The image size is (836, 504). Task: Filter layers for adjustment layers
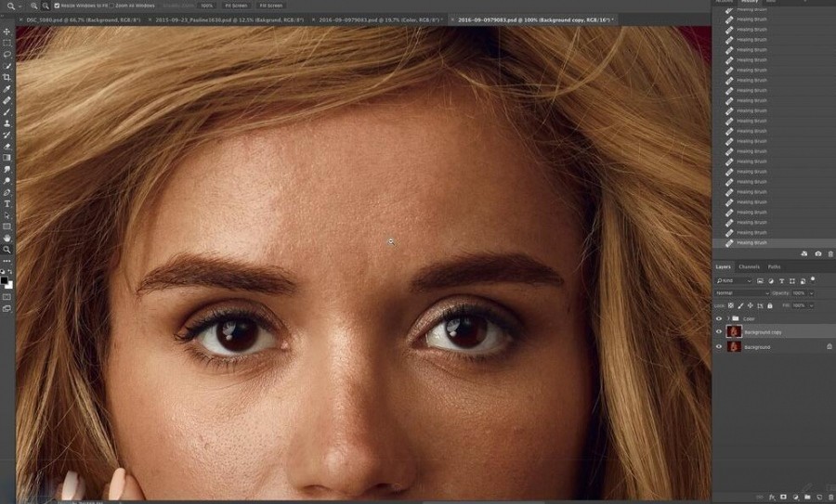(x=771, y=280)
